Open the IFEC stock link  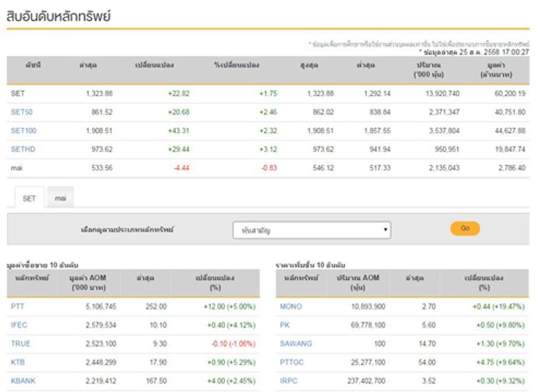tap(19, 325)
